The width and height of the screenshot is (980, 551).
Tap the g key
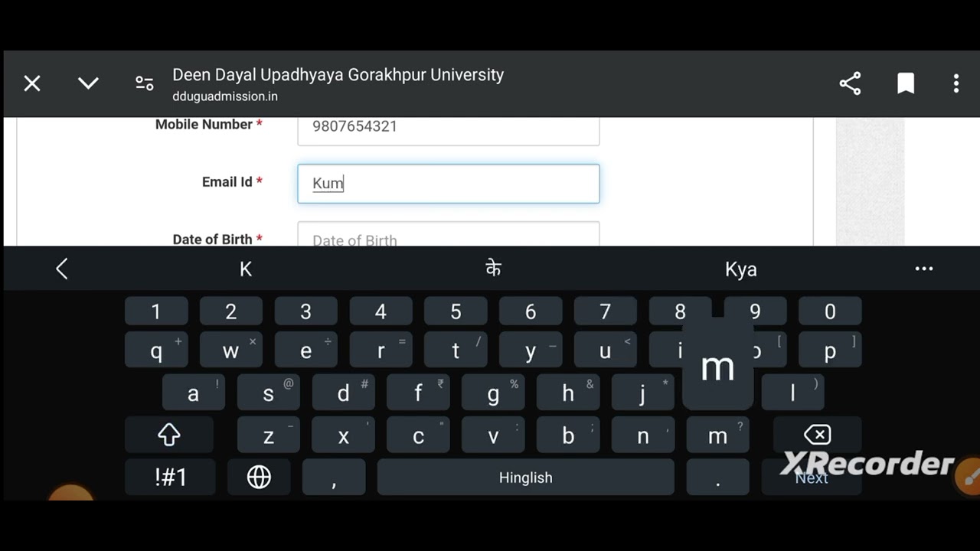(493, 393)
